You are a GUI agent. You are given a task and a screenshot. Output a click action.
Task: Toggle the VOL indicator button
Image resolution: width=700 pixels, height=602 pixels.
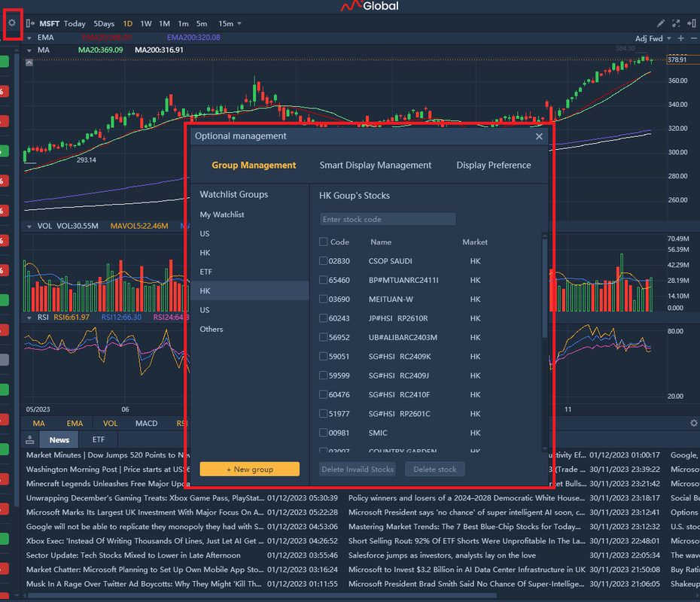(x=110, y=423)
